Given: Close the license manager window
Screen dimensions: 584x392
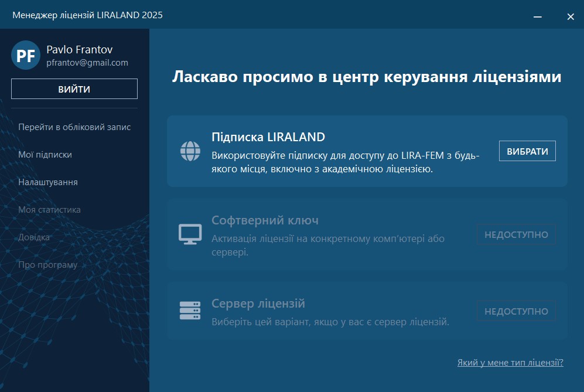Looking at the screenshot, I should 571,17.
